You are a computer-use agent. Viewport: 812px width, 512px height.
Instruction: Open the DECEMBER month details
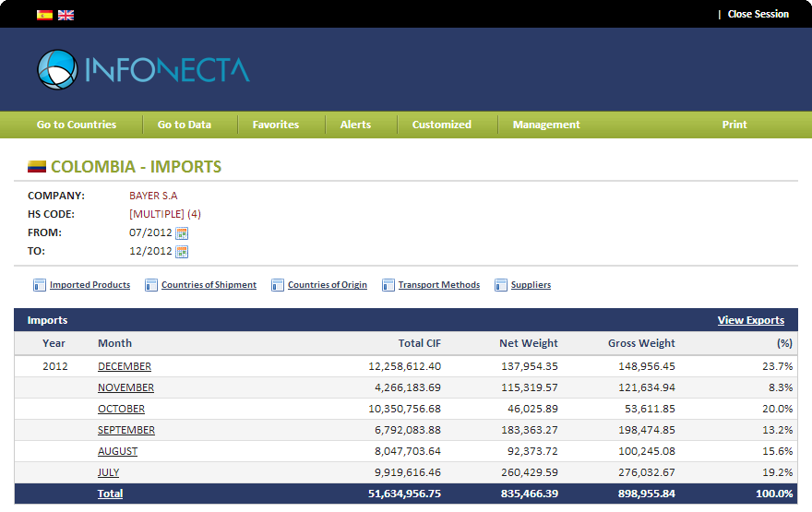pyautogui.click(x=125, y=366)
